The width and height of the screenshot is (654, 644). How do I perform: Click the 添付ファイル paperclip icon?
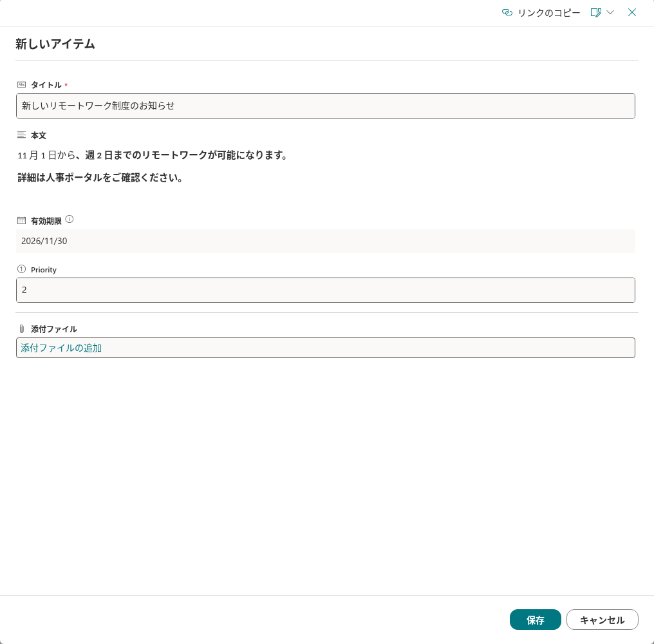pos(22,329)
